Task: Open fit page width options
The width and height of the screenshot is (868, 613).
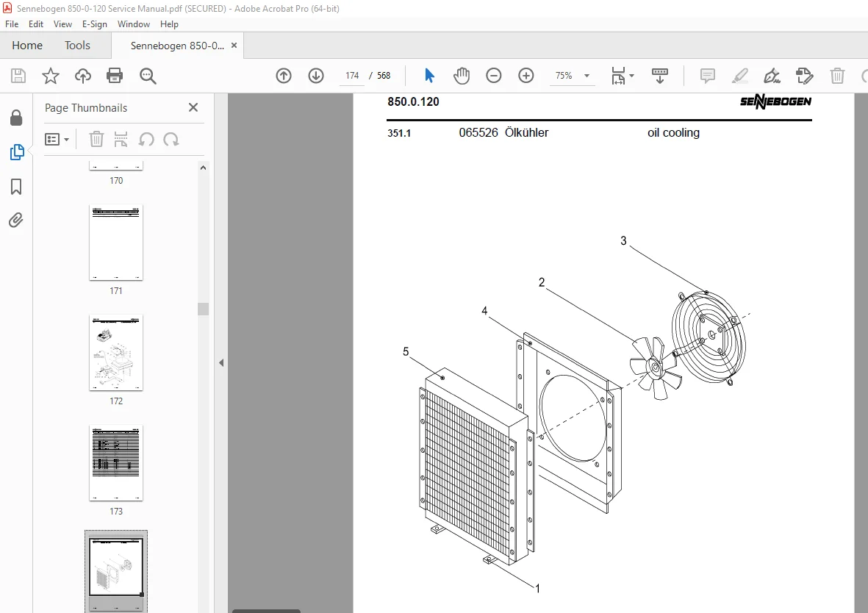Action: [623, 76]
